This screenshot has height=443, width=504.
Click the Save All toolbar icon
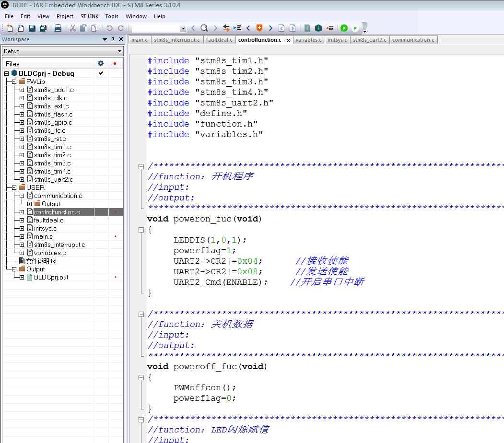43,28
